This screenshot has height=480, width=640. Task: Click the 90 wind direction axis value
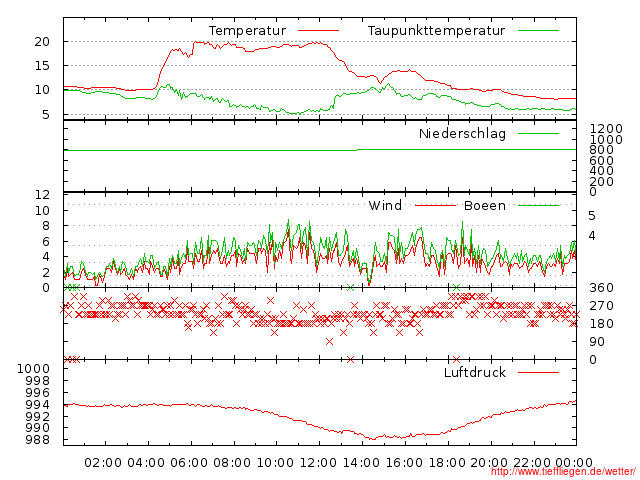597,342
